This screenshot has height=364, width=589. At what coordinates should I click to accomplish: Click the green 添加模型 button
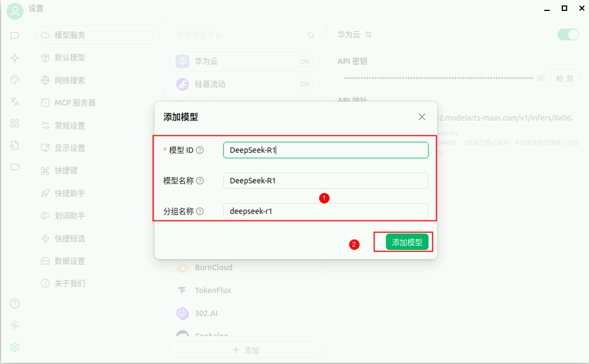[x=407, y=242]
